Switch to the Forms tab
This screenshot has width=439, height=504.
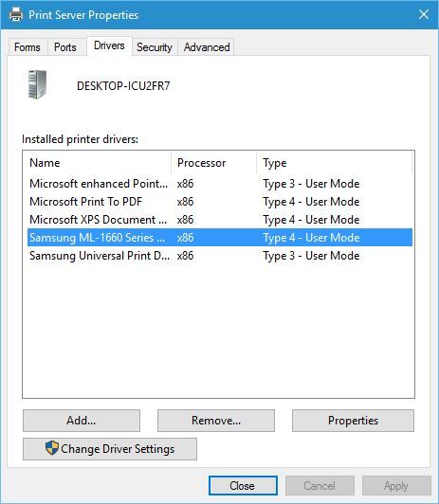pos(27,47)
